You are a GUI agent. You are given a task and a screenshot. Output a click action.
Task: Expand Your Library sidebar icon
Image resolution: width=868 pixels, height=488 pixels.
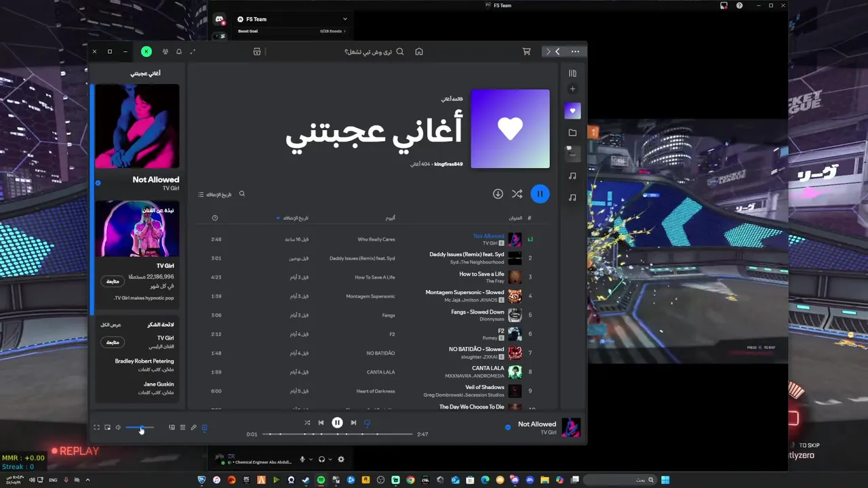(x=572, y=73)
